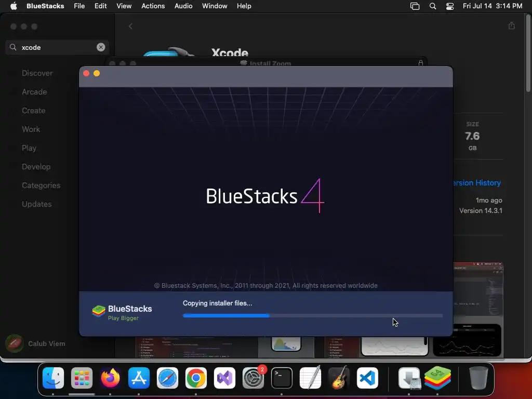Click the date and time in menu bar
Screen dimensions: 532x399
(x=493, y=6)
